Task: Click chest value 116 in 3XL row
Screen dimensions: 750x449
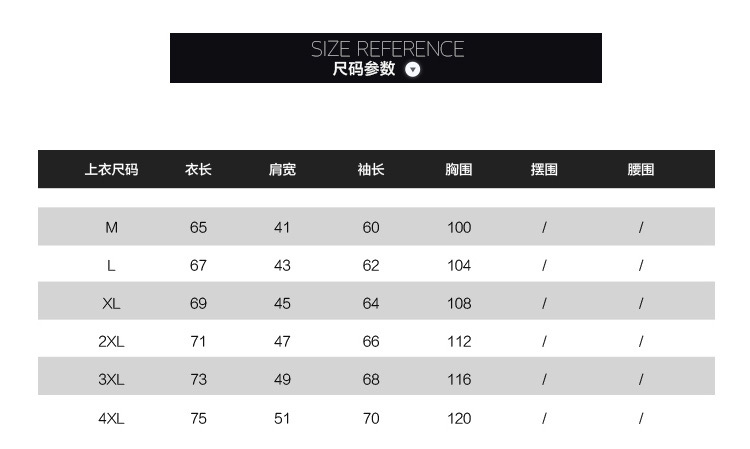Action: pyautogui.click(x=459, y=380)
